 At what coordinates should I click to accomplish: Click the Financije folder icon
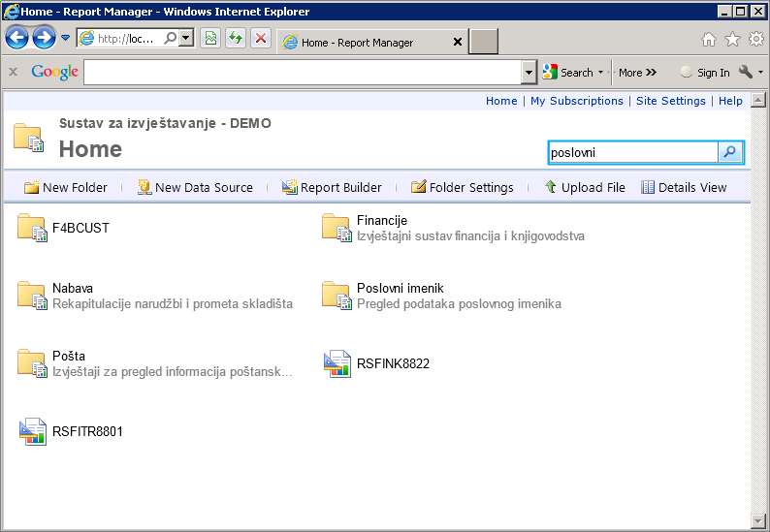point(337,228)
